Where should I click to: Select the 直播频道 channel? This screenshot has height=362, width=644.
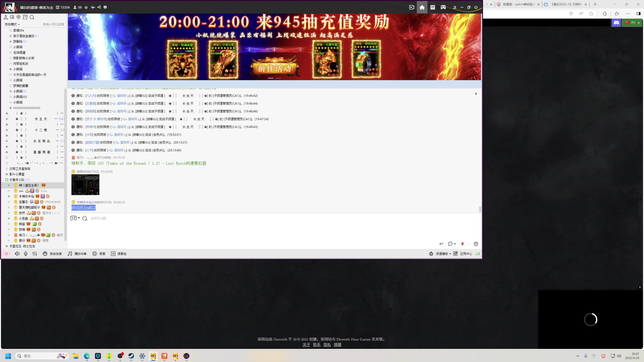[42, 152]
